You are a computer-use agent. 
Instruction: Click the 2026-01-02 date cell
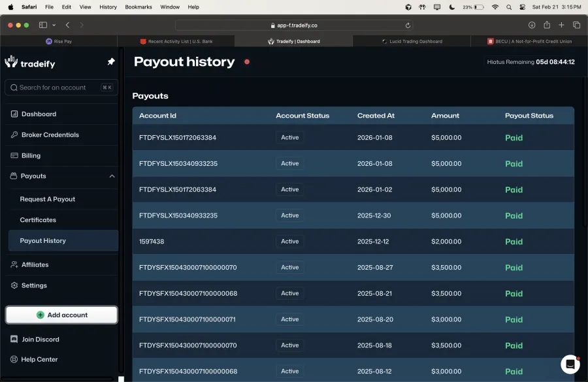click(x=374, y=189)
